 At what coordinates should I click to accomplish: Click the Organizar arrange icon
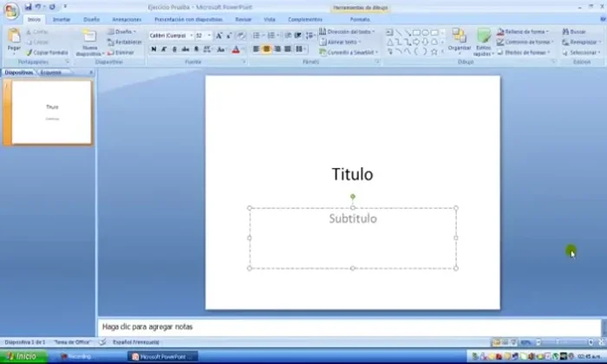point(460,39)
